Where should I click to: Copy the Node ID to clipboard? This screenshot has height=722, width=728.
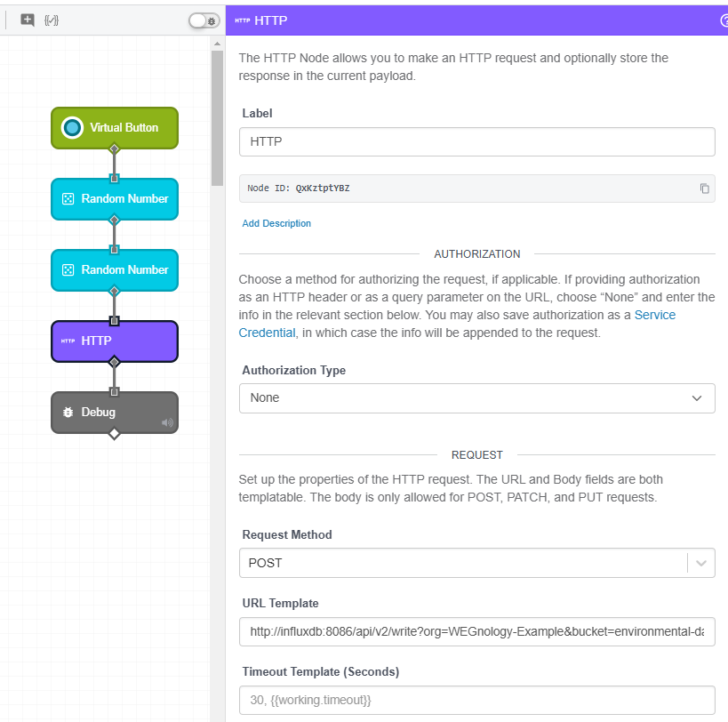(704, 188)
